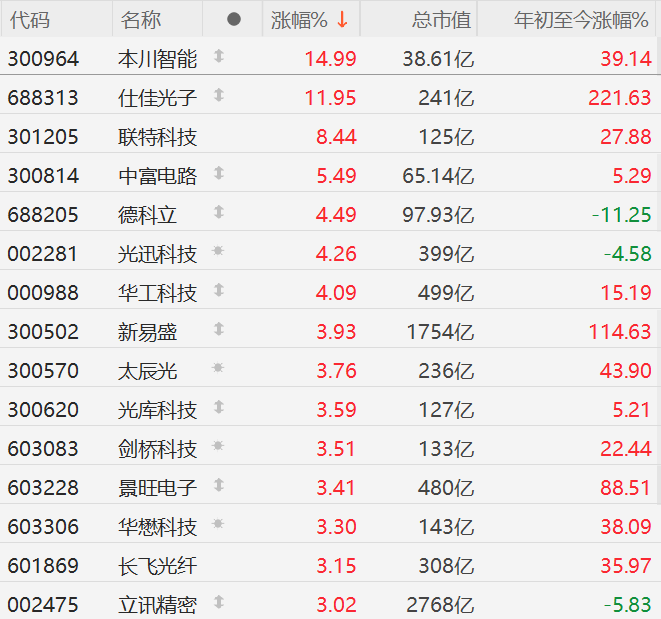Click market cap 2768亿
Image resolution: width=661 pixels, height=619 pixels.
click(441, 605)
